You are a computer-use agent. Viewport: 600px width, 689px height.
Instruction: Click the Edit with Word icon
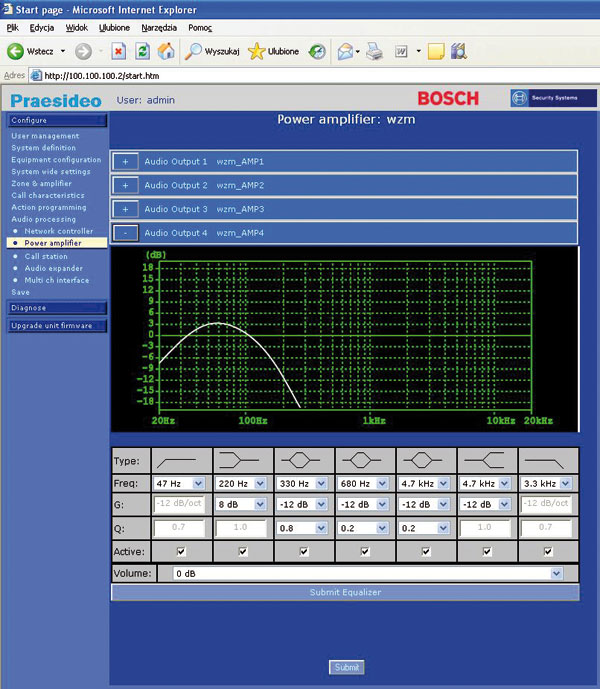point(401,51)
